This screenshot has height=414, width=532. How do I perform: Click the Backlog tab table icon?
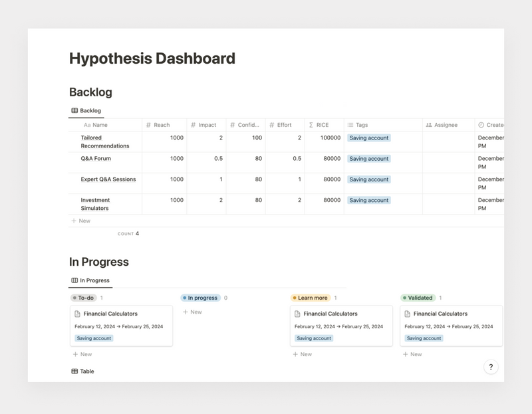click(74, 110)
